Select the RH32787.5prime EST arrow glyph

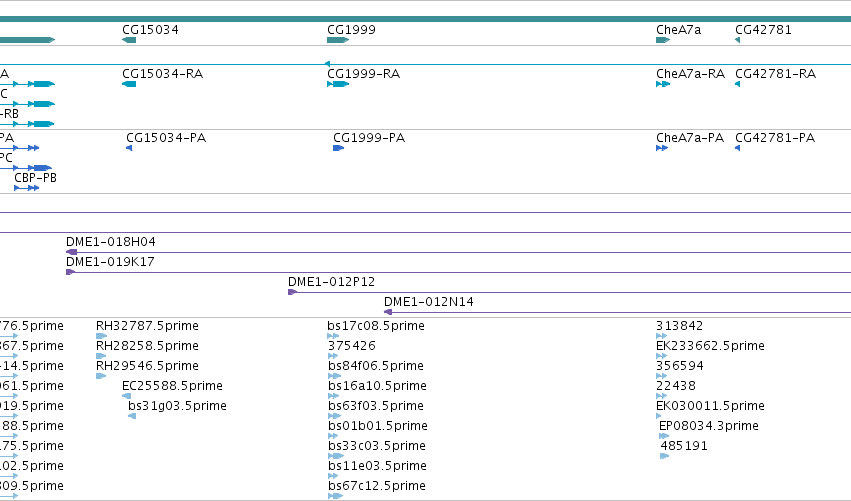point(101,337)
